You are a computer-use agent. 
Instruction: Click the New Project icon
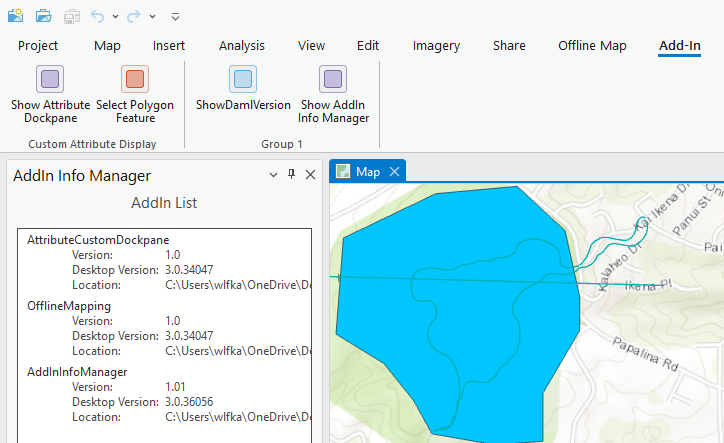(15, 16)
